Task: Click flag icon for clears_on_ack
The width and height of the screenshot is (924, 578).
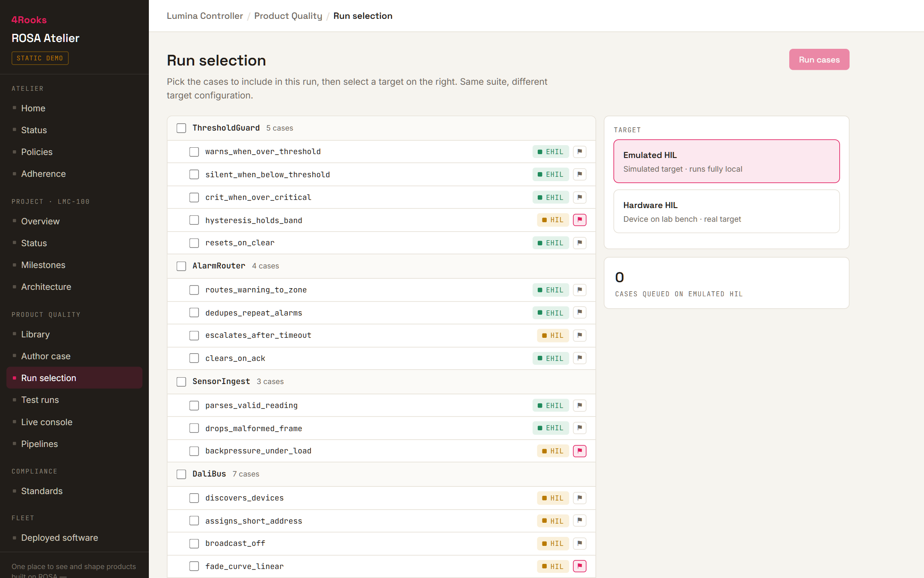Action: (580, 358)
